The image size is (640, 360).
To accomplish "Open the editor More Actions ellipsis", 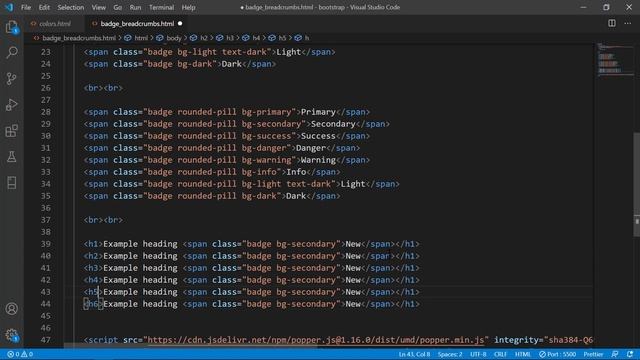I will [627, 23].
